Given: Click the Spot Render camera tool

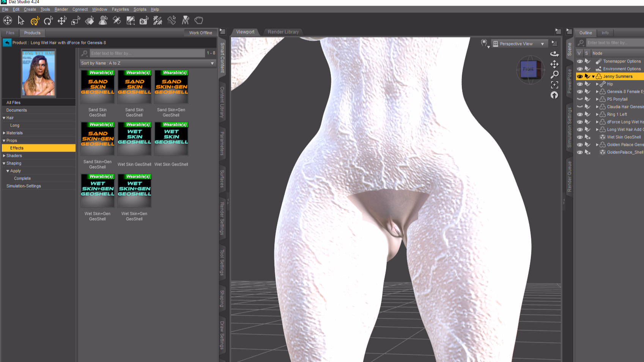Looking at the screenshot, I should (x=144, y=20).
